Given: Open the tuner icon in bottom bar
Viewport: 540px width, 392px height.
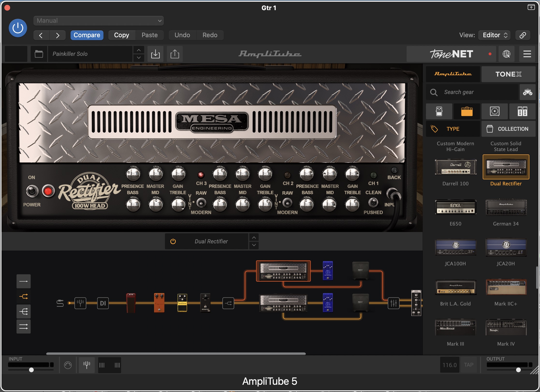Looking at the screenshot, I should (87, 364).
